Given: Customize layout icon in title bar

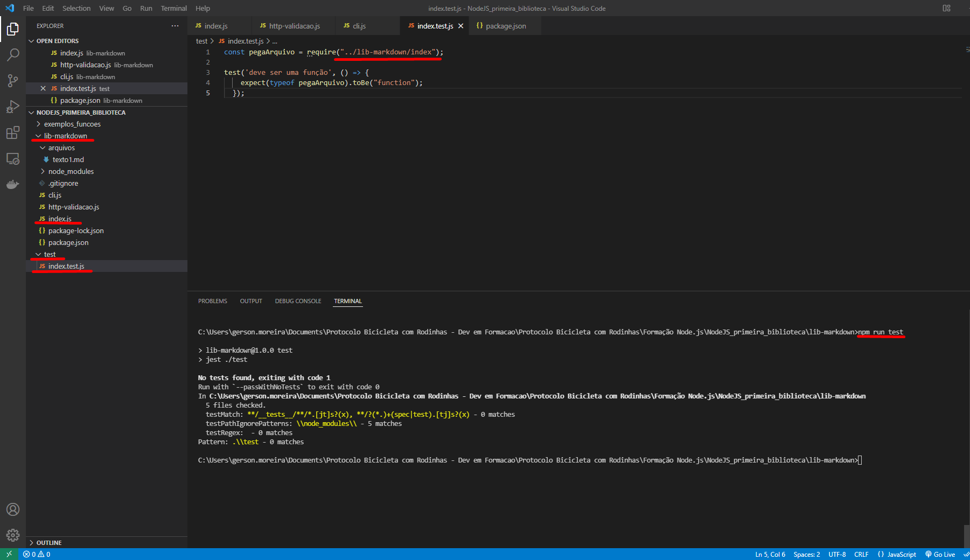Looking at the screenshot, I should (x=946, y=8).
